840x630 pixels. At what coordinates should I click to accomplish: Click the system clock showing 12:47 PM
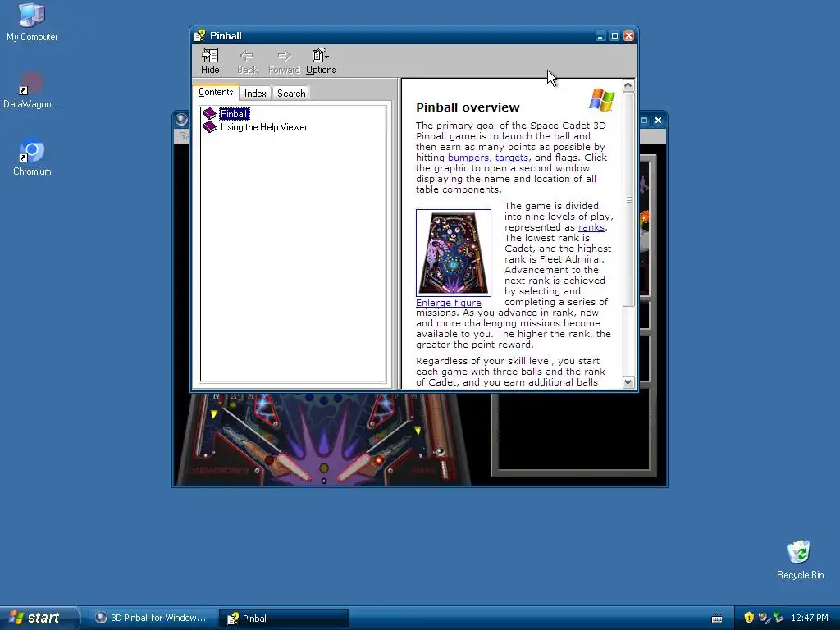pyautogui.click(x=810, y=618)
